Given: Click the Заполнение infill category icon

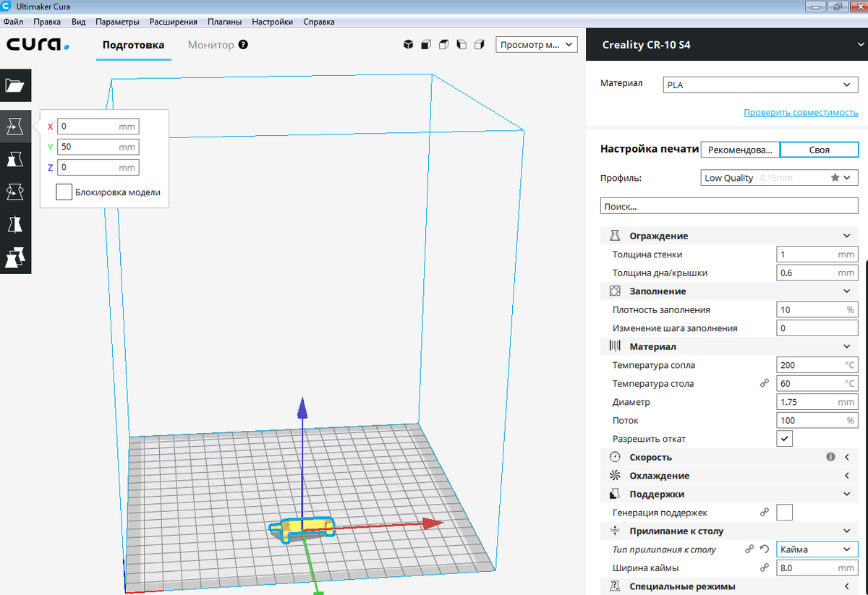Looking at the screenshot, I should (x=615, y=291).
